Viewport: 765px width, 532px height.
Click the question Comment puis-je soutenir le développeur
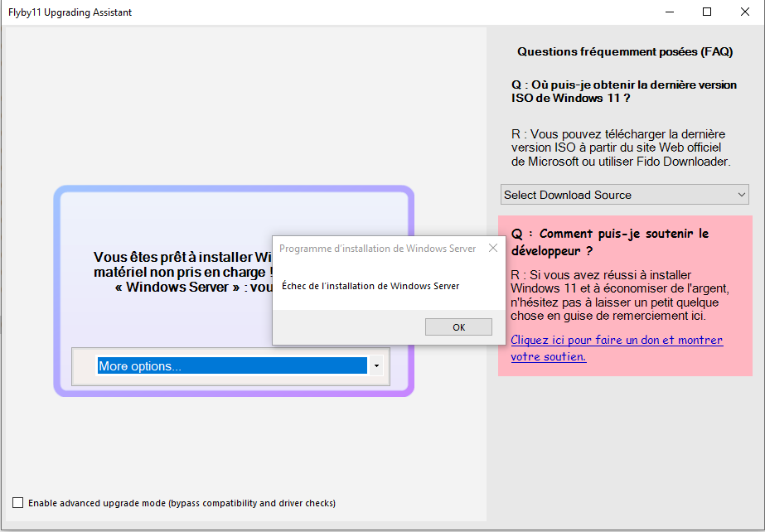point(610,242)
